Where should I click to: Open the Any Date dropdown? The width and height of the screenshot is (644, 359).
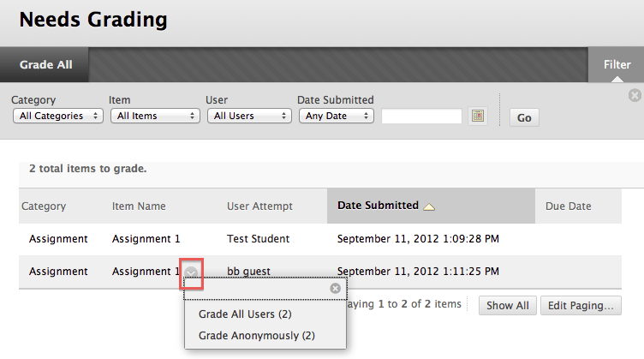coord(337,116)
